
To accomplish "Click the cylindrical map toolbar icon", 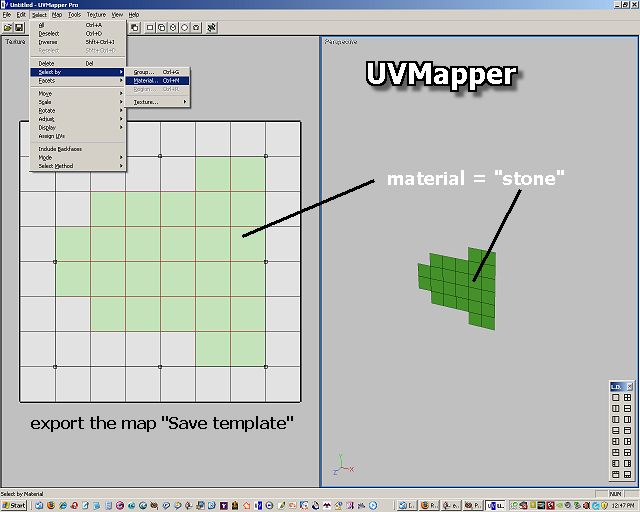I will tap(173, 28).
